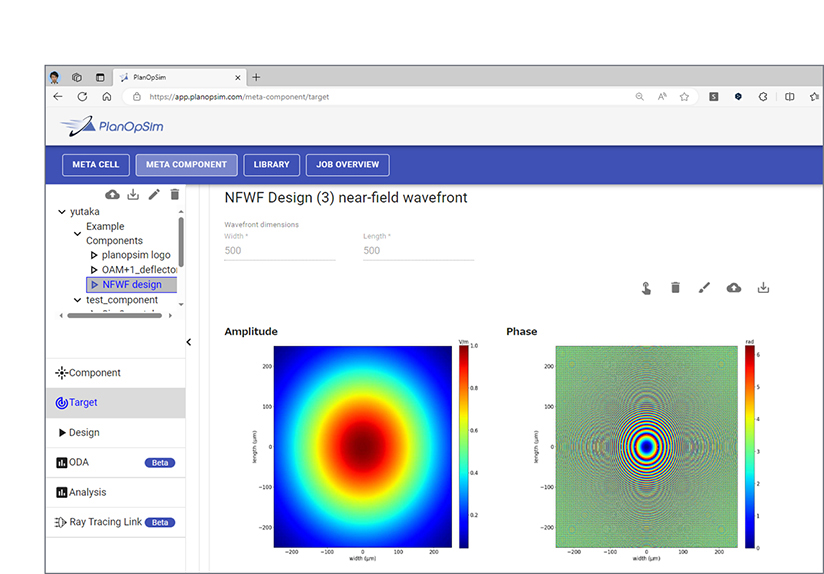Click the Wavefront dimensions label
Image resolution: width=824 pixels, height=574 pixels.
pos(261,224)
